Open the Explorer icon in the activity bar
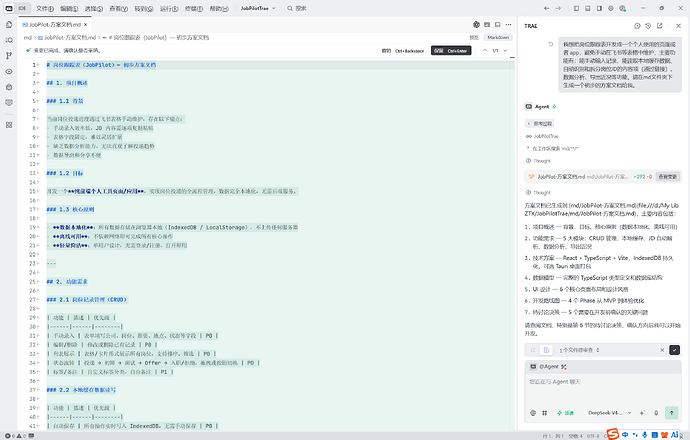The height and width of the screenshot is (440, 690). pyautogui.click(x=9, y=25)
